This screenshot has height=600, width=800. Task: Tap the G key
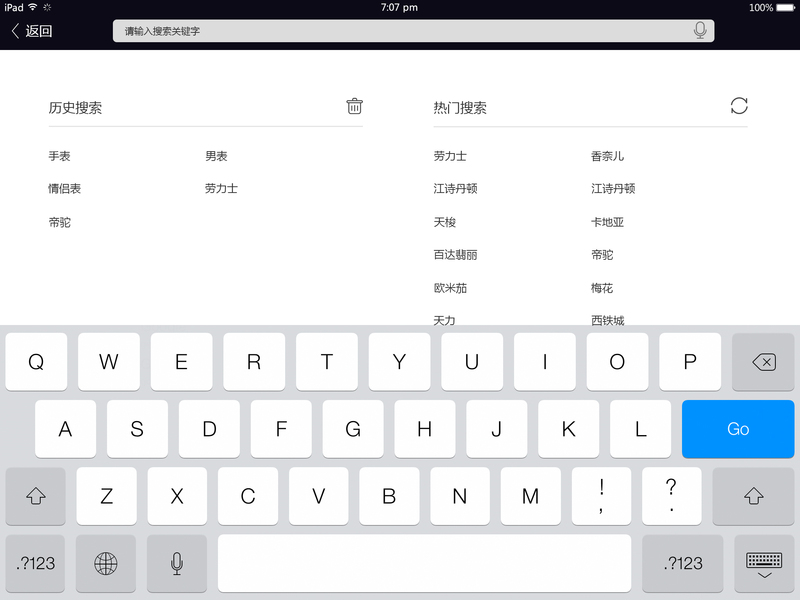(353, 429)
